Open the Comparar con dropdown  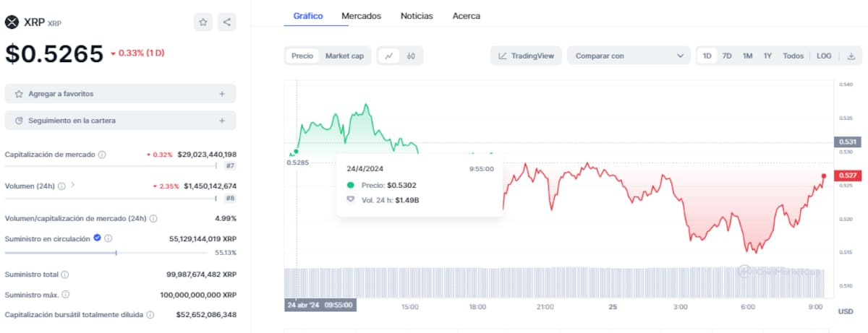click(629, 56)
